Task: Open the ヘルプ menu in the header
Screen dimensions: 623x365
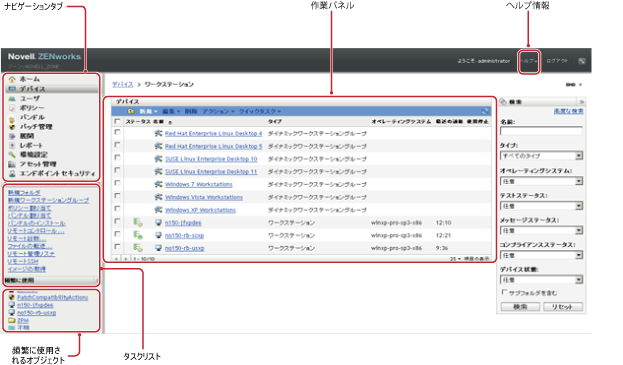Action: click(529, 61)
